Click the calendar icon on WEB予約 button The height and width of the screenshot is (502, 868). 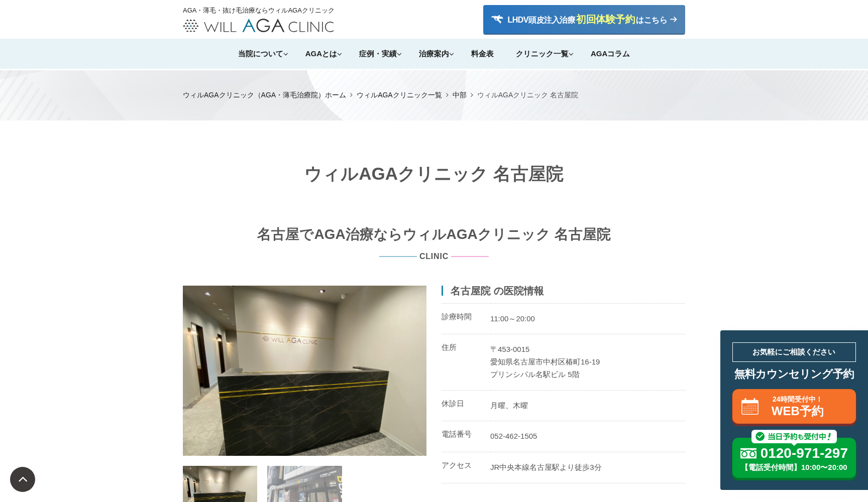click(750, 407)
